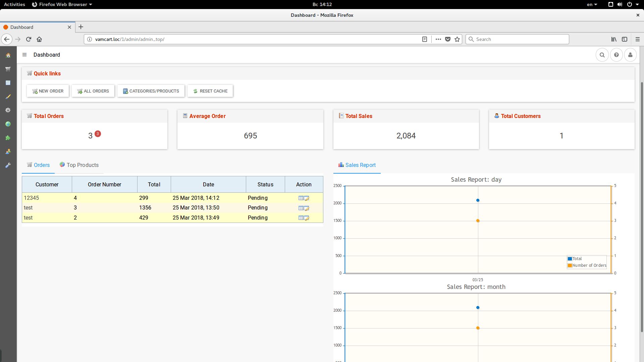This screenshot has width=644, height=362.
Task: Open the en language indicator dropdown
Action: [592, 4]
